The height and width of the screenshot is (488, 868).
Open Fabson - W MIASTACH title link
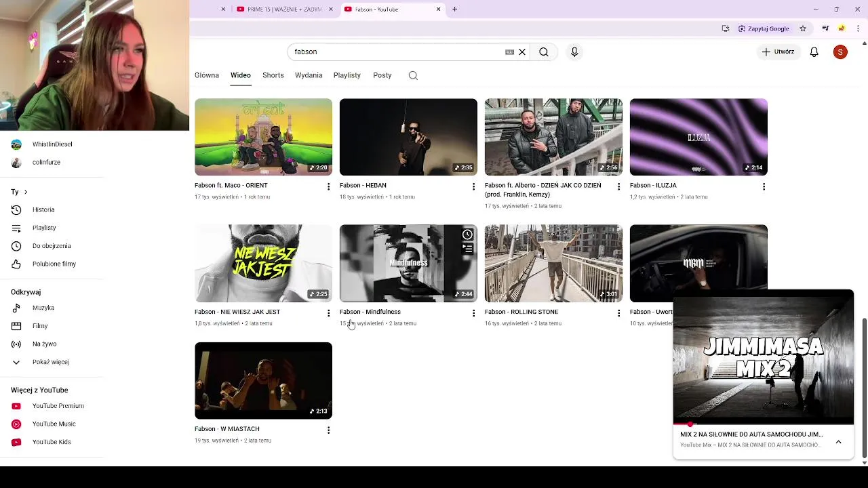(226, 429)
